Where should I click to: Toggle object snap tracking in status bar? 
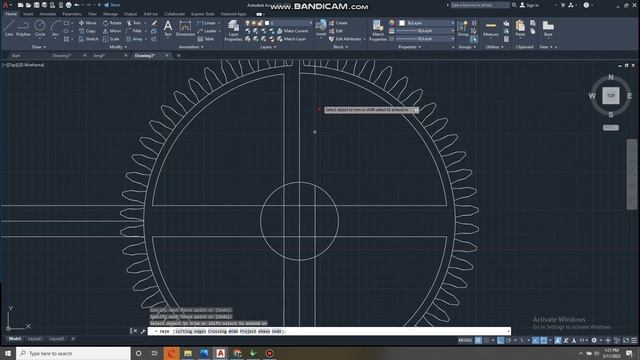point(536,340)
